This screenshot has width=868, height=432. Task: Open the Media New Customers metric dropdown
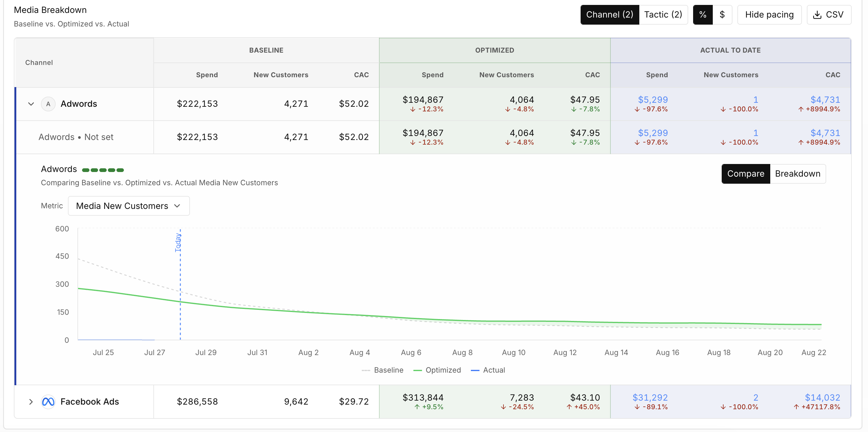pyautogui.click(x=129, y=206)
